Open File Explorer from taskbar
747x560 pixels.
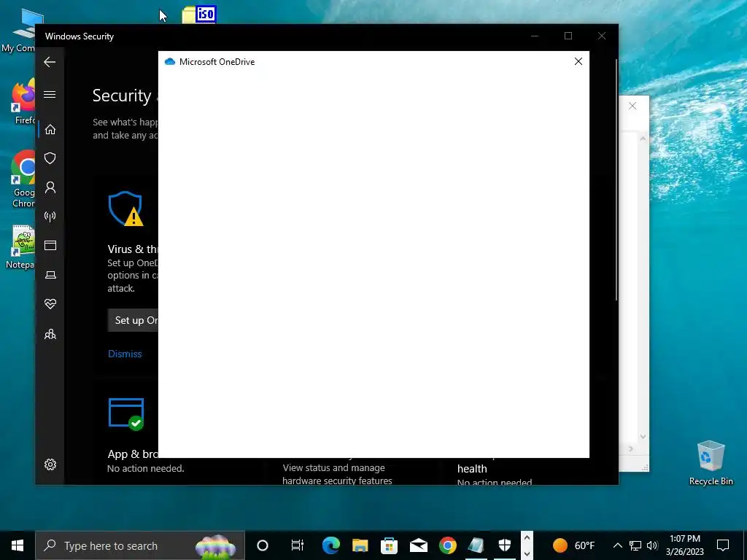[x=360, y=545]
